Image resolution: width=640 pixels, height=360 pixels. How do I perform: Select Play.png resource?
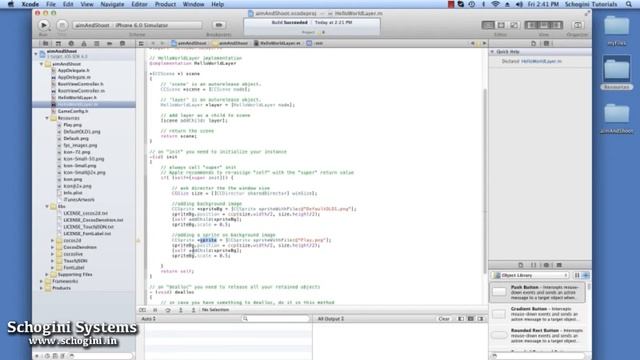coord(72,125)
